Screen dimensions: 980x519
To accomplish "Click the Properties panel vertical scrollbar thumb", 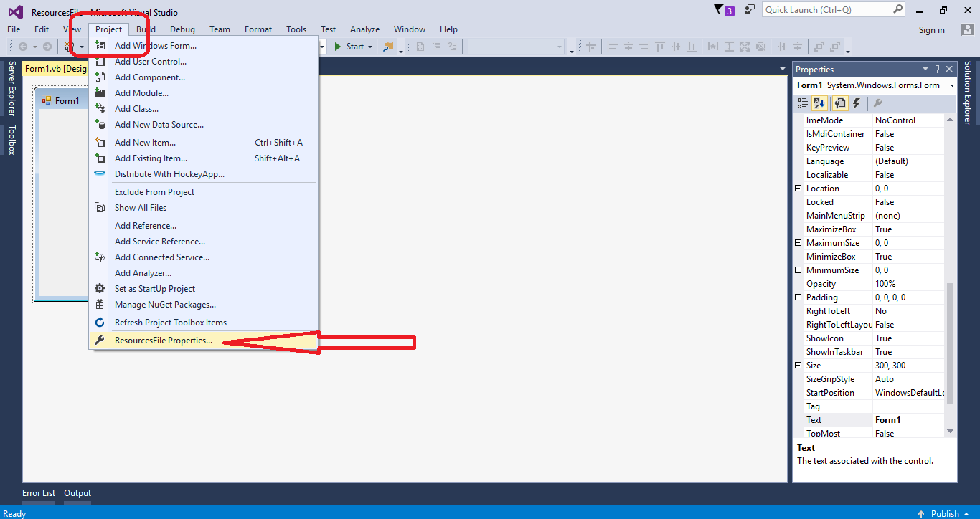I will pyautogui.click(x=951, y=343).
